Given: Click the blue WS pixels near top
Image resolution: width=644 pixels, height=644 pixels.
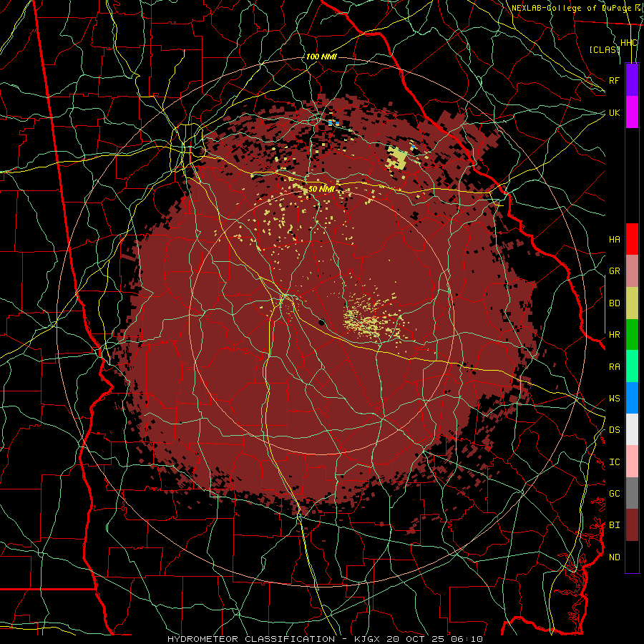Looking at the screenshot, I should tap(333, 122).
